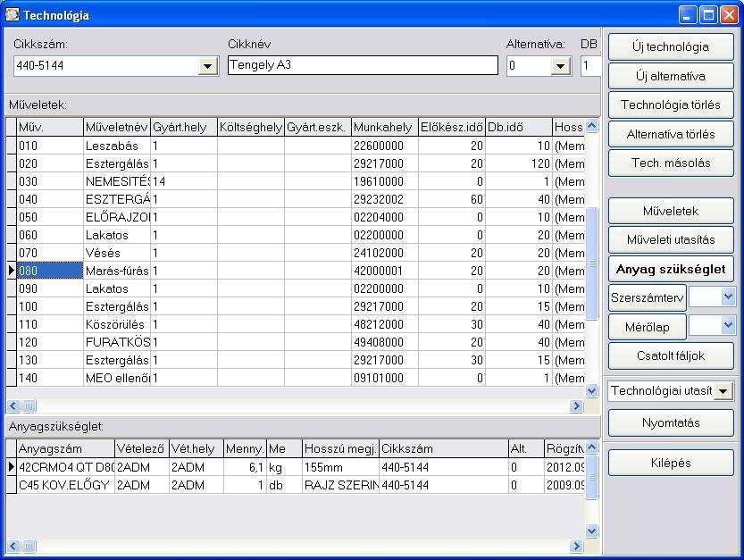Select the Köszörülés operation cell
The width and height of the screenshot is (744, 560).
click(117, 324)
